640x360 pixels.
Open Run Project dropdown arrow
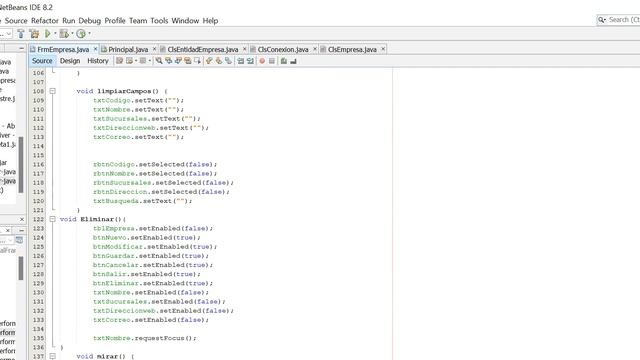pos(55,34)
